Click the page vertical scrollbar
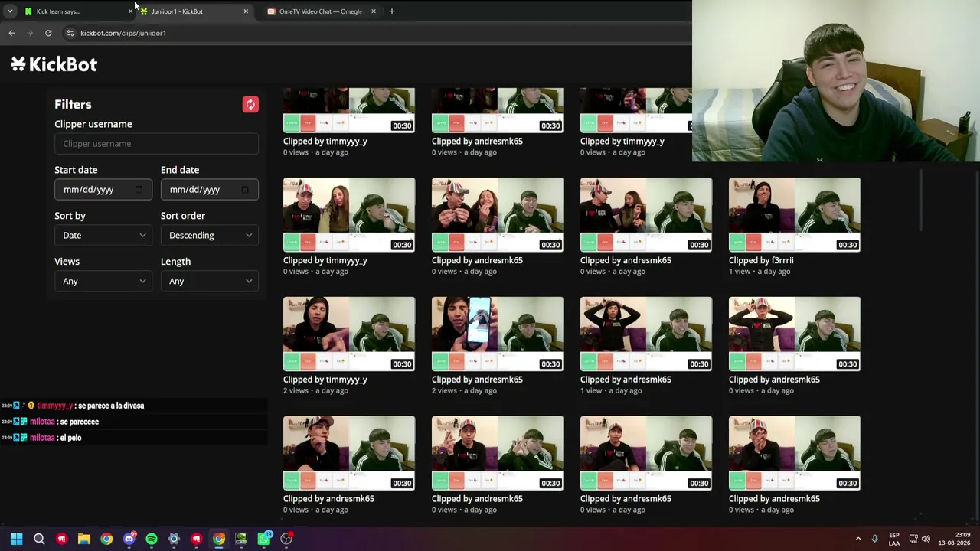This screenshot has height=551, width=980. pyautogui.click(x=921, y=199)
